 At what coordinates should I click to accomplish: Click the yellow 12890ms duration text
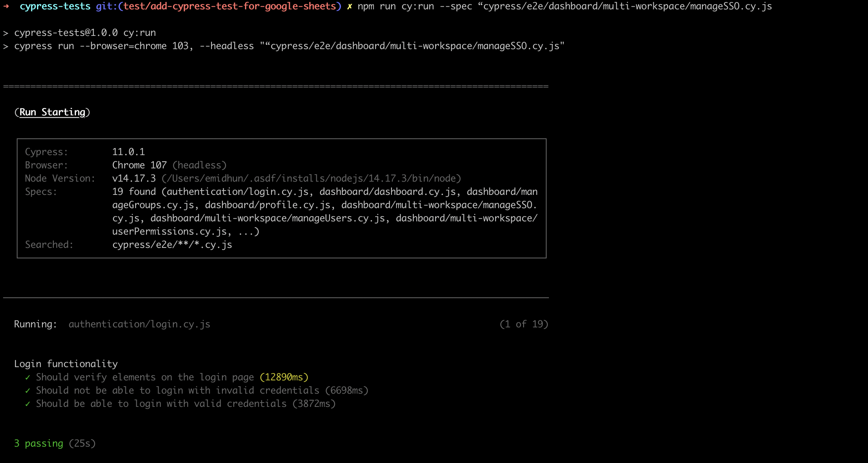coord(284,377)
